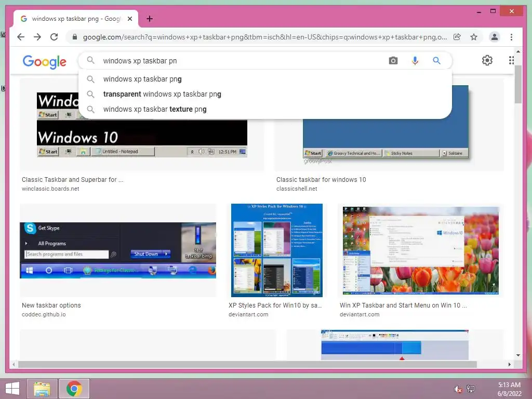Submit search with the blue magnifier
The image size is (532, 399).
point(436,61)
